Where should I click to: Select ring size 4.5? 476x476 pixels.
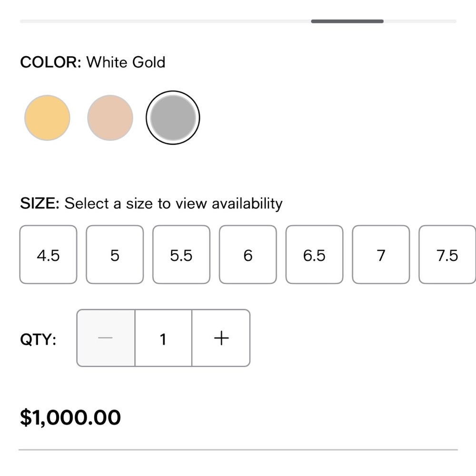tap(48, 255)
